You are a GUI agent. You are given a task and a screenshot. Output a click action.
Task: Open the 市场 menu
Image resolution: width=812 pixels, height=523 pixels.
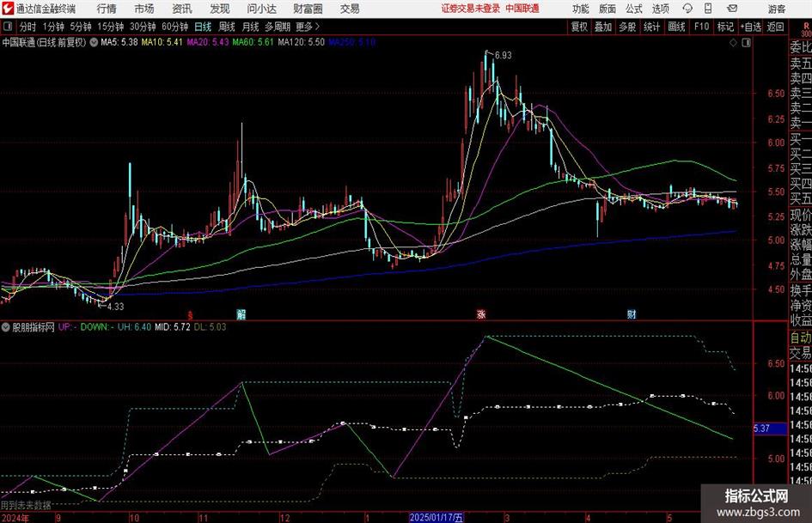point(144,9)
